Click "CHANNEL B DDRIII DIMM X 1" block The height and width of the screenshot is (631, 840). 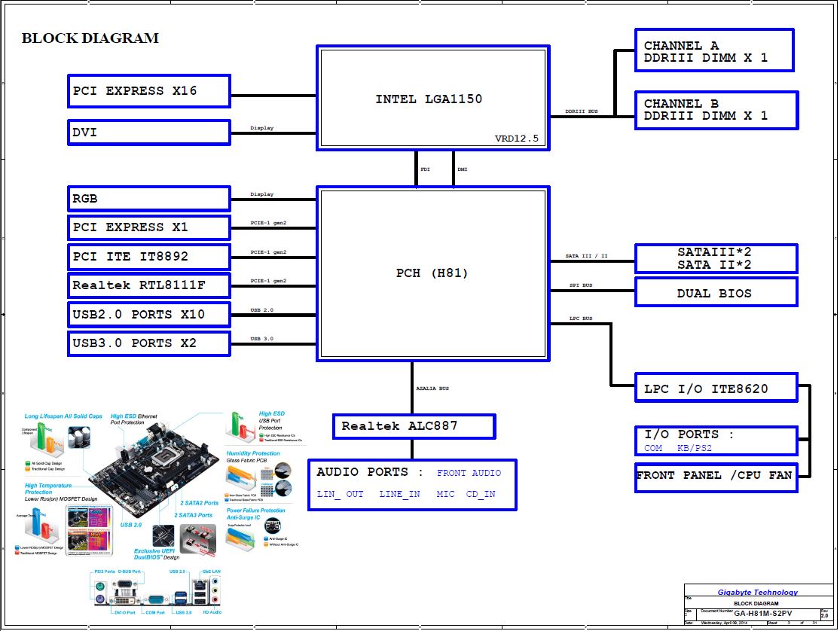pyautogui.click(x=716, y=110)
